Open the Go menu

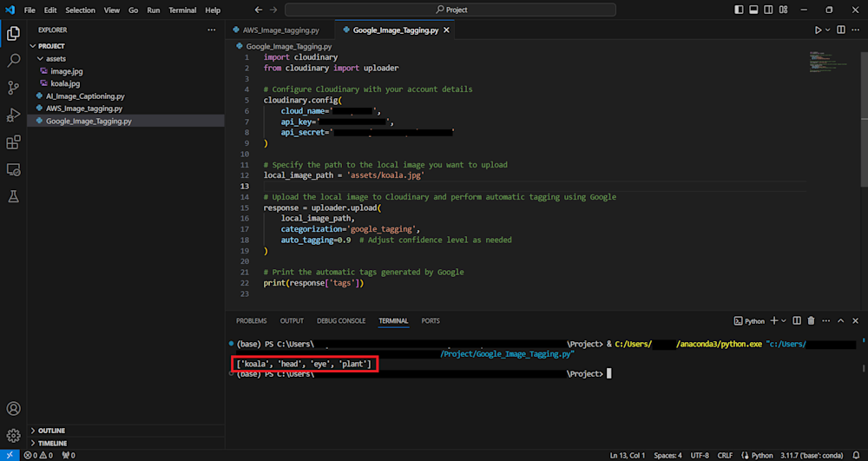point(134,10)
